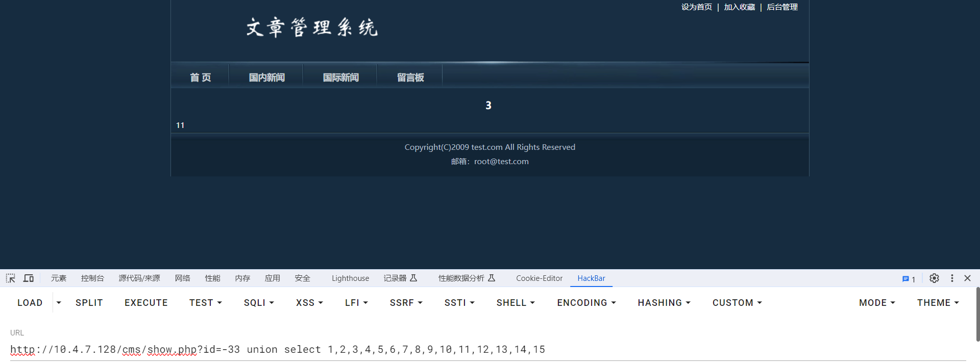This screenshot has width=980, height=364.
Task: Expand the TEST dropdown
Action: click(x=206, y=303)
